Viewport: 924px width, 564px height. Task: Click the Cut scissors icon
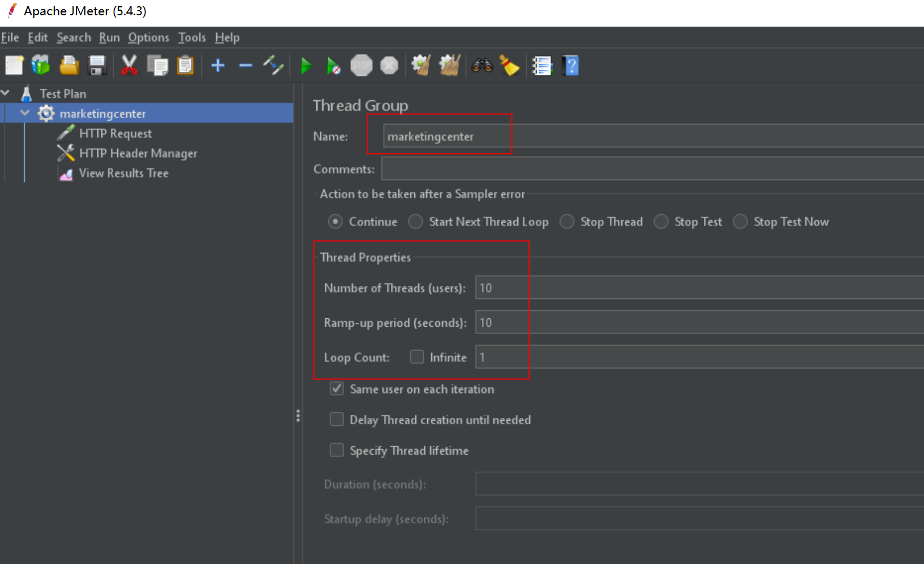coord(129,66)
